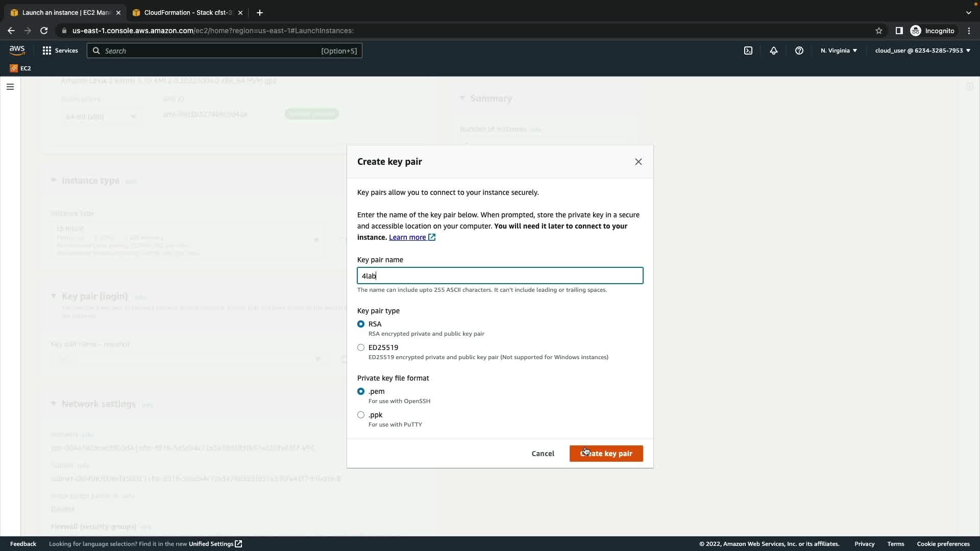Click in the Key pair name field

[500, 276]
